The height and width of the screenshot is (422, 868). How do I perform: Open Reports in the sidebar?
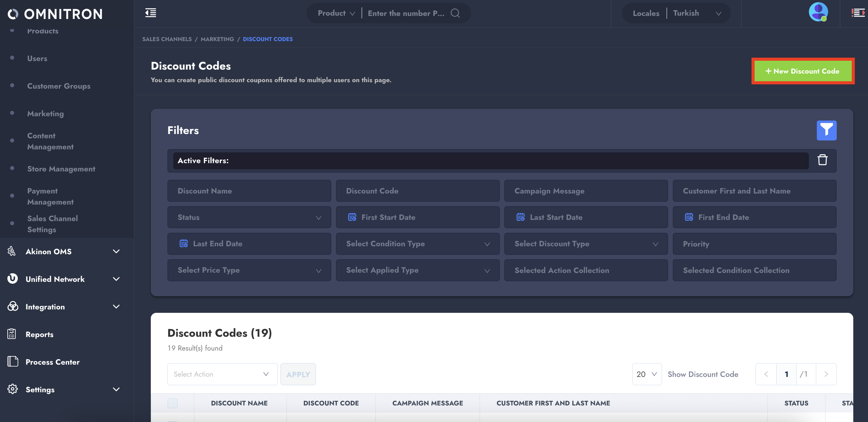[40, 334]
